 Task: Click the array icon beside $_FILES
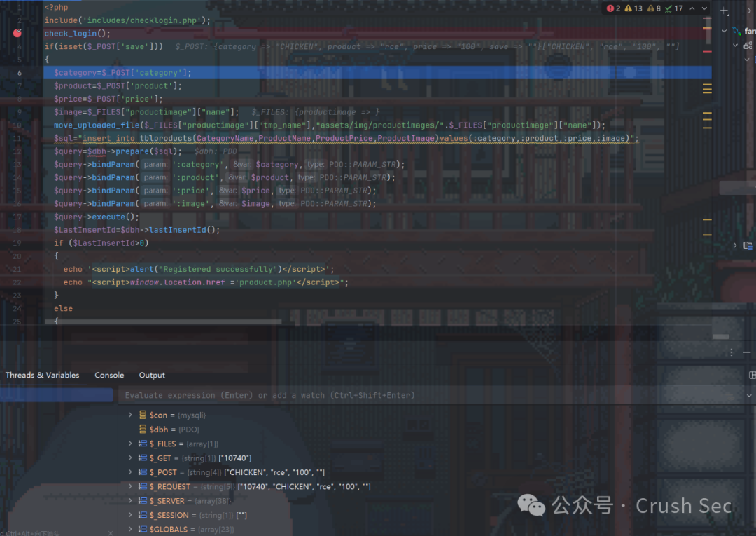143,444
